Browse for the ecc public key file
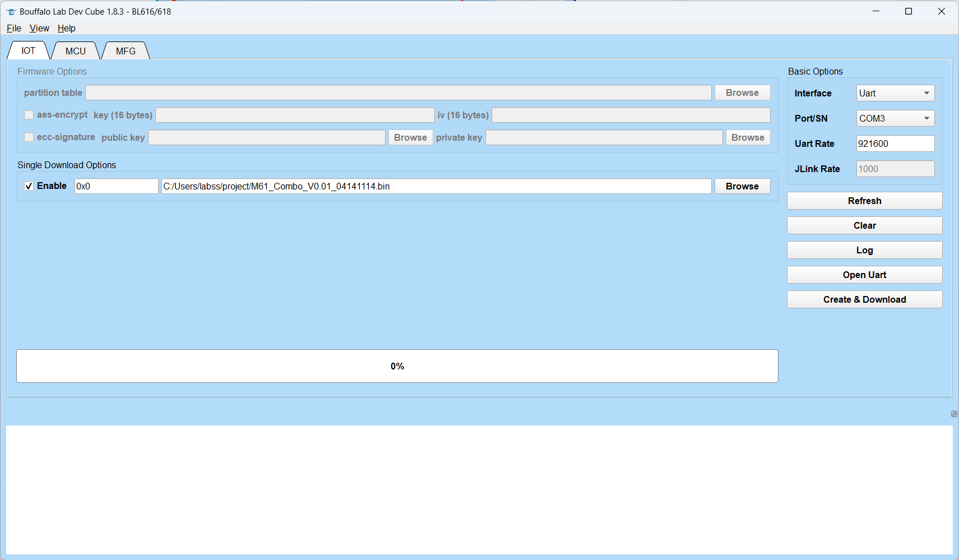The image size is (959, 560). tap(410, 137)
